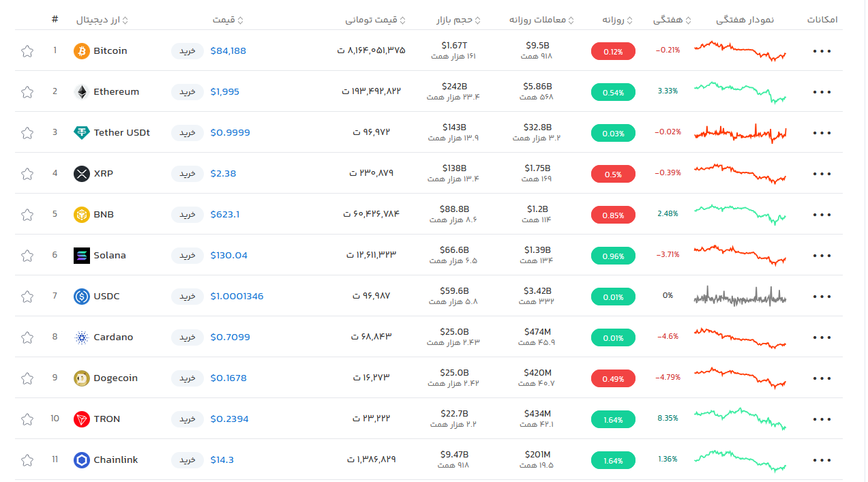
Task: Star XRP as a favorite
Action: [27, 174]
